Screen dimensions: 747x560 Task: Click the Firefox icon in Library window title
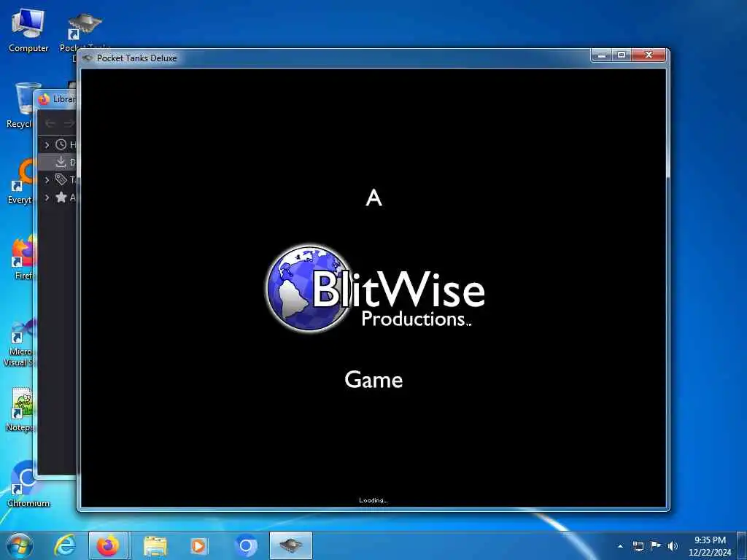coord(44,99)
